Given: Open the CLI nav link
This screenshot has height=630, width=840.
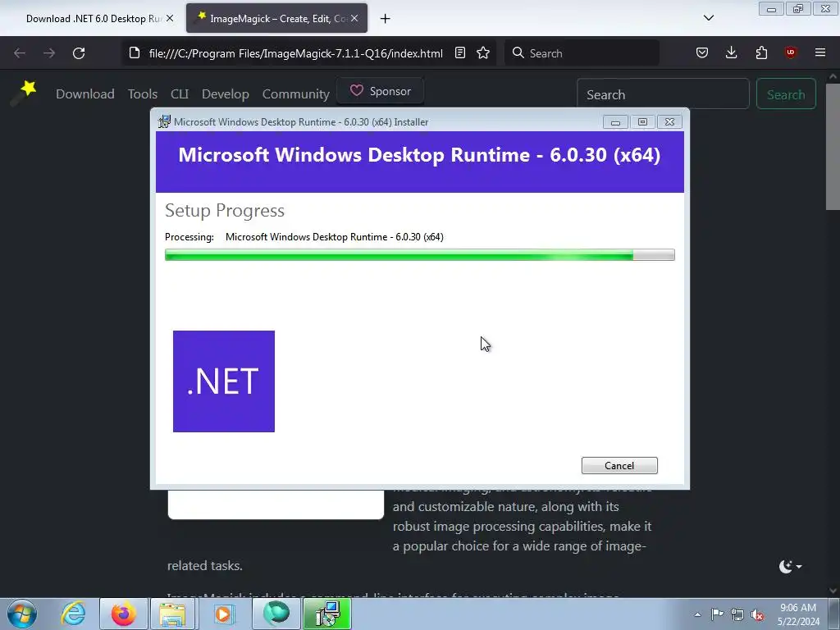Looking at the screenshot, I should coord(180,94).
